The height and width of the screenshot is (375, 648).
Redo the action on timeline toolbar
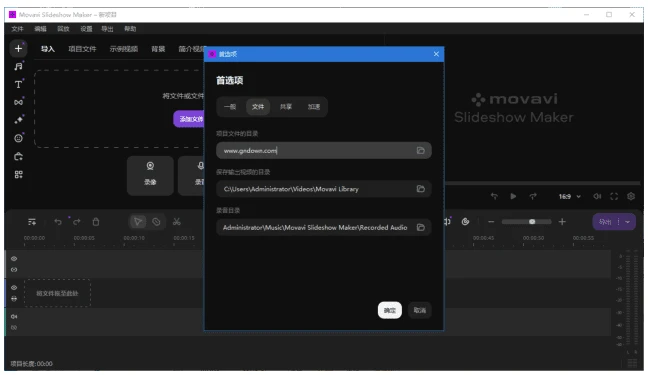(77, 222)
